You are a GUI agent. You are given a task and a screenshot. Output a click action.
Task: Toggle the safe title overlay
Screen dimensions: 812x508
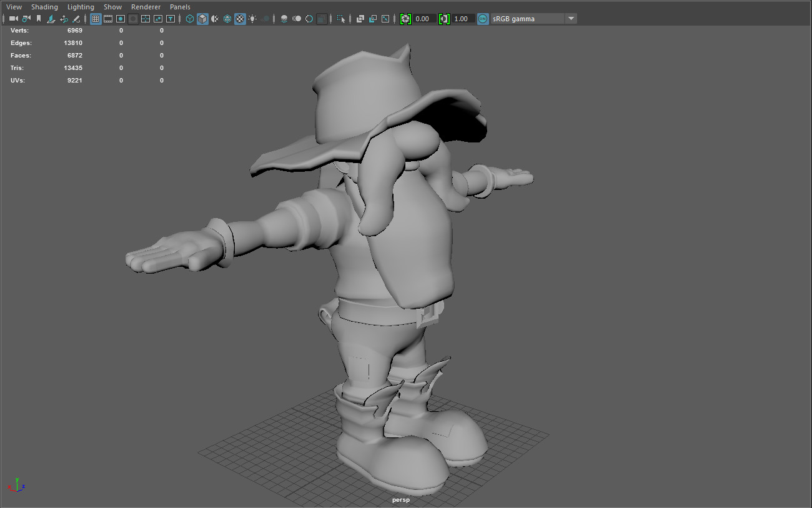click(x=171, y=19)
